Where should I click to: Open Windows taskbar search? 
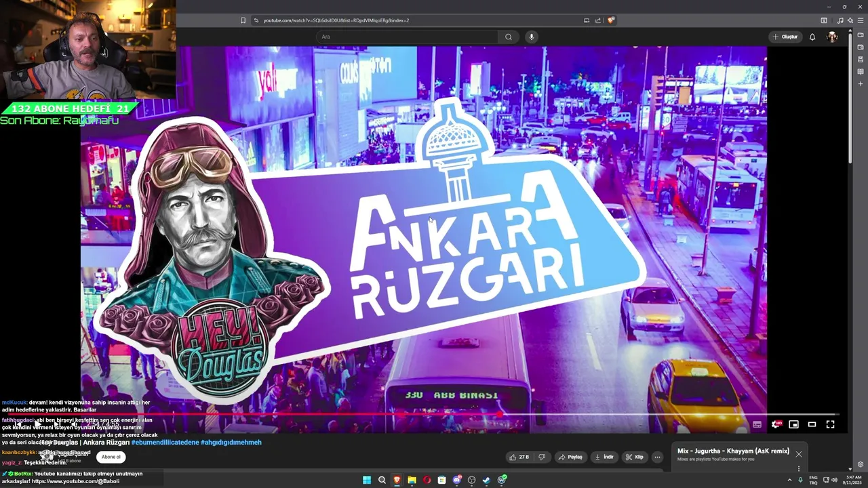pyautogui.click(x=382, y=480)
